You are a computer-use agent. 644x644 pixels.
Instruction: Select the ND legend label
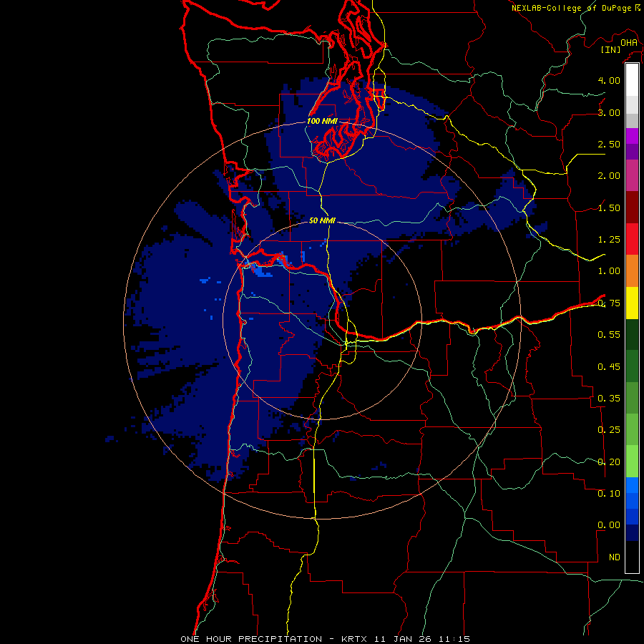615,557
